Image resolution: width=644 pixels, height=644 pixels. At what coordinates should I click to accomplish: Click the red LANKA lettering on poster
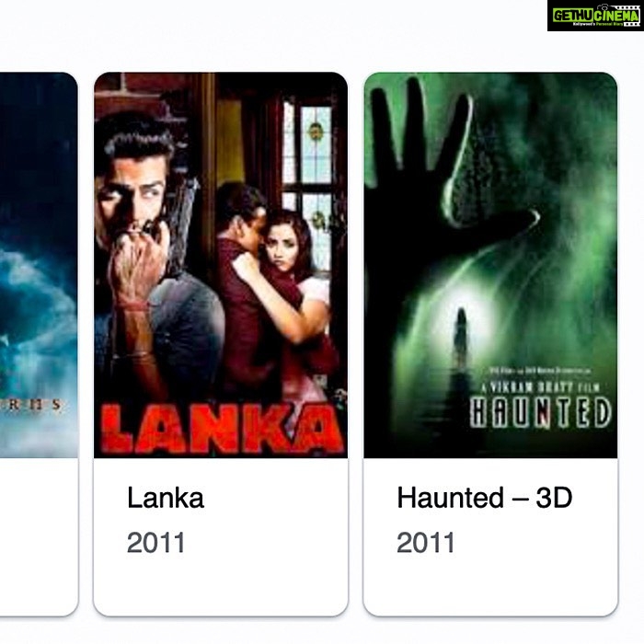[x=221, y=428]
